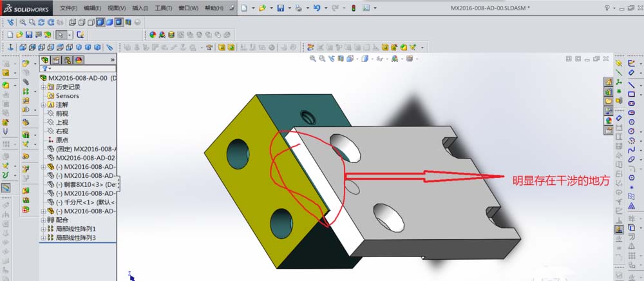Click New document icon in title bar
The height and width of the screenshot is (281, 644).
click(244, 8)
